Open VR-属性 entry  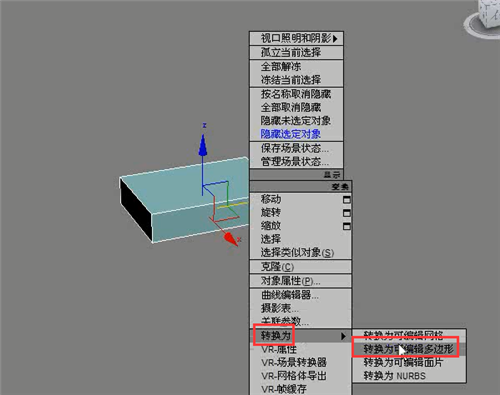(x=301, y=349)
